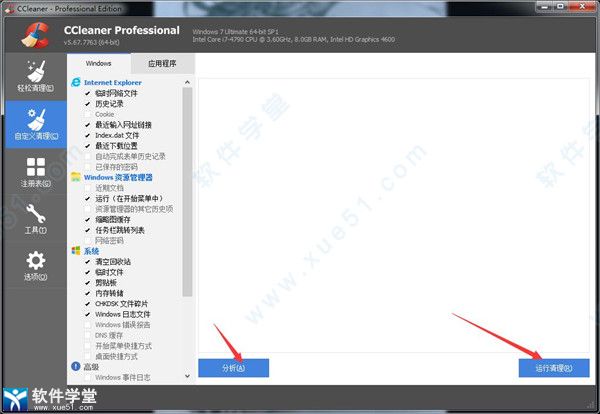Click the 运行清理(R) run cleaner button
Screen dimensions: 600x414
click(x=554, y=368)
